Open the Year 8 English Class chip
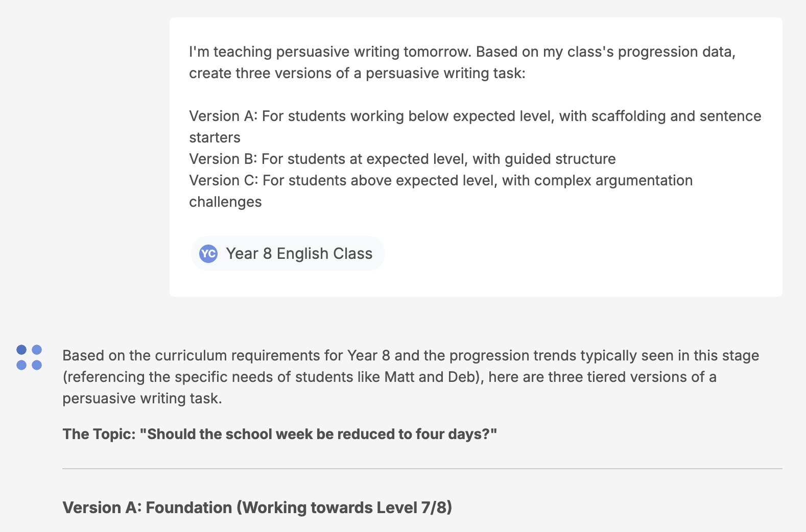Screen dimensions: 806x532 [x=288, y=254]
